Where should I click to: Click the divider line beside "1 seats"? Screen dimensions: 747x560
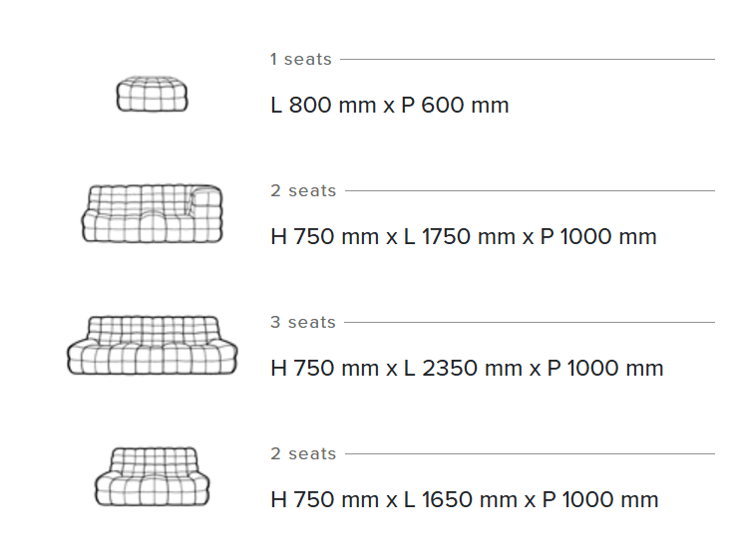pos(527,60)
